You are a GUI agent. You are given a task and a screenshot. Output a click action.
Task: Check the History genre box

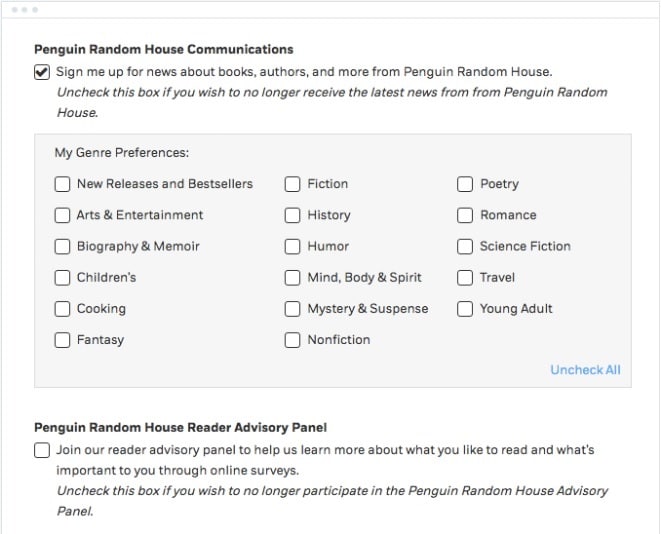(x=292, y=215)
